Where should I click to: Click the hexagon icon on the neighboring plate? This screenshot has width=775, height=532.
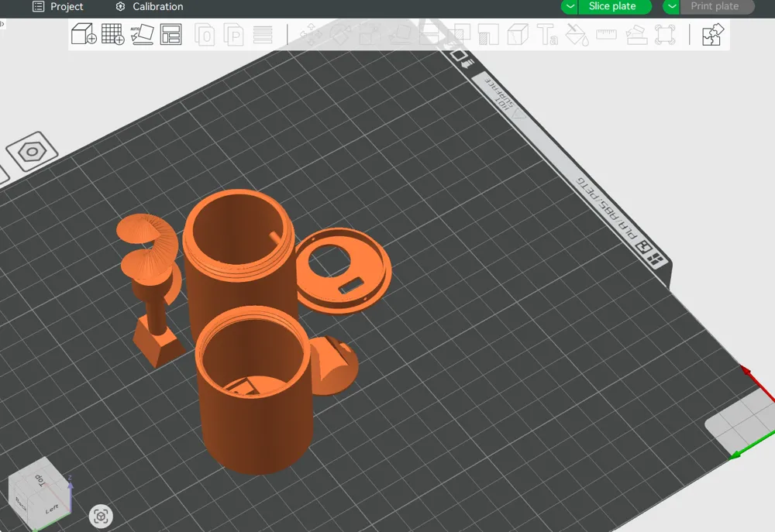click(32, 151)
